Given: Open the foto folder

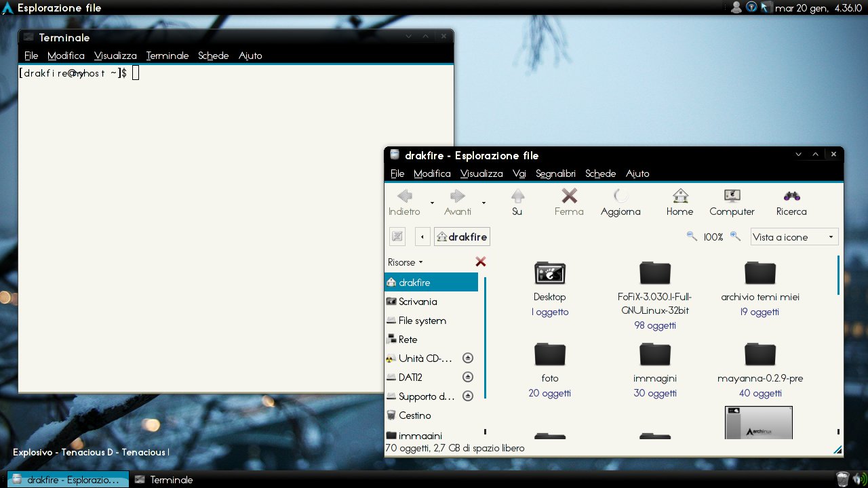Looking at the screenshot, I should coord(550,354).
